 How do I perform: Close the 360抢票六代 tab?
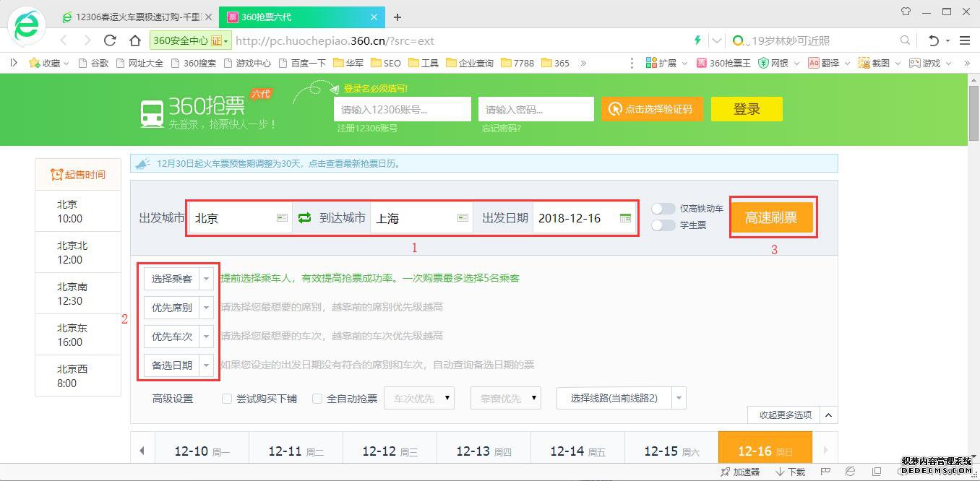click(x=374, y=17)
